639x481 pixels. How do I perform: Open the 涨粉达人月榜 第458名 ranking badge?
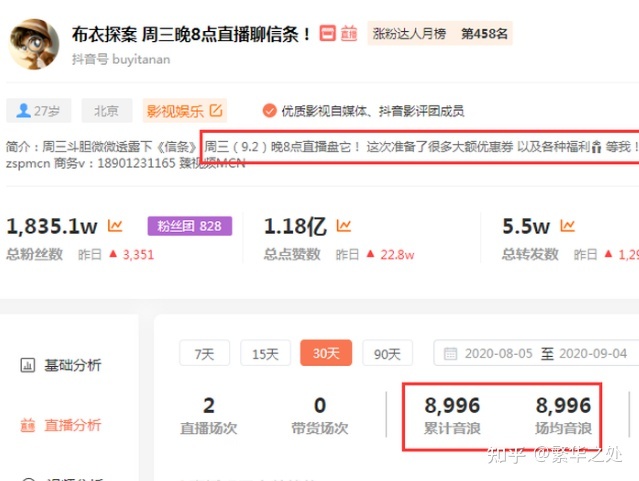[440, 33]
